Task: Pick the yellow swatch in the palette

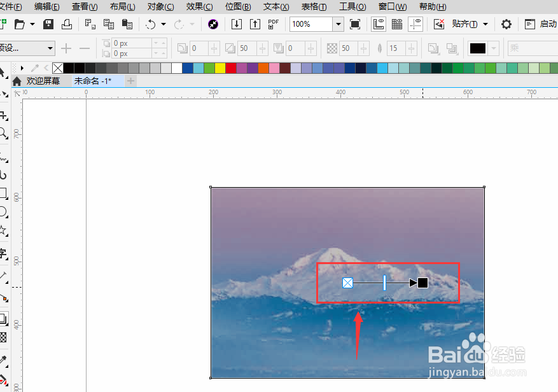Action: pyautogui.click(x=220, y=68)
